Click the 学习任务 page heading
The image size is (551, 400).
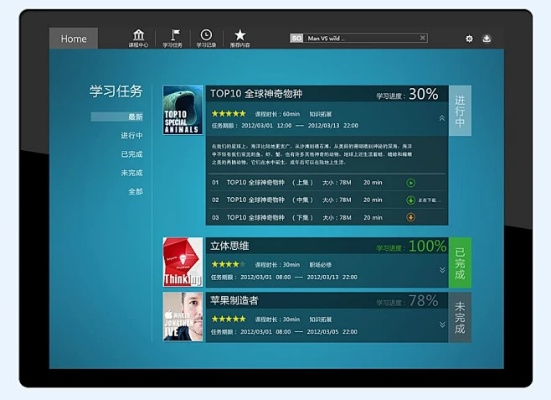pos(116,91)
